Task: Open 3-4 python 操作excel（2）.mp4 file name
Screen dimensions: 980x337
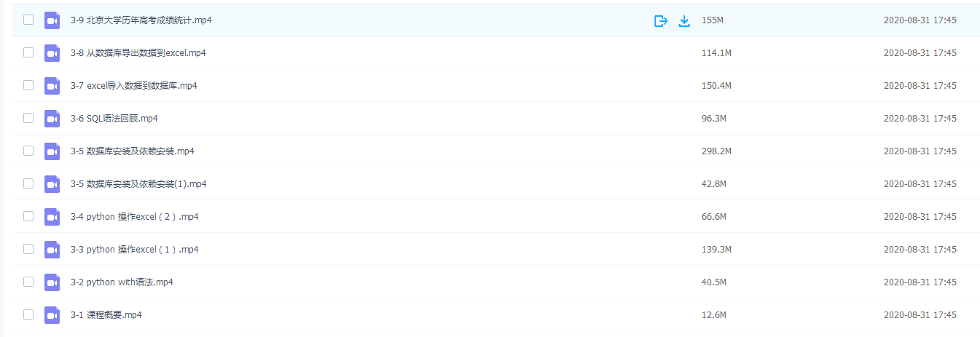Action: (x=135, y=217)
